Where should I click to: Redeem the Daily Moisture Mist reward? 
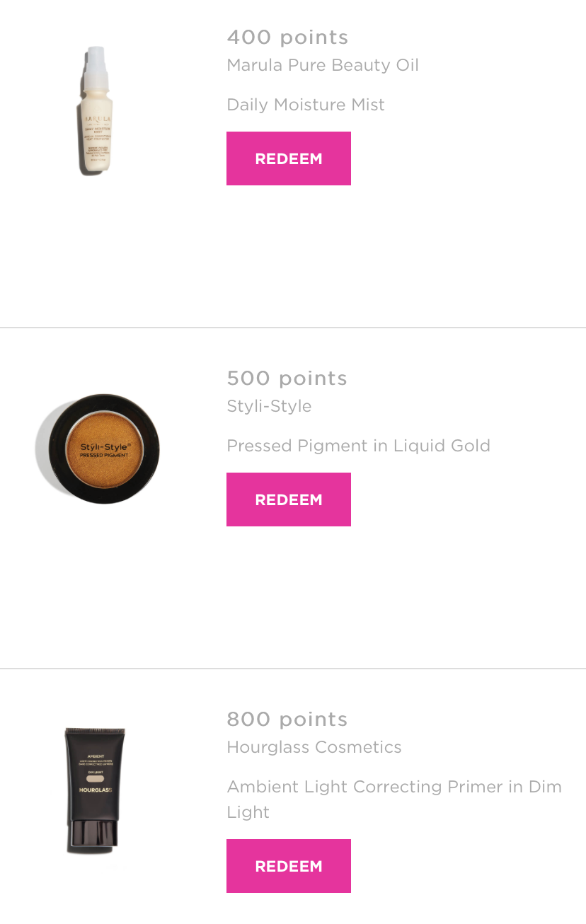pyautogui.click(x=289, y=158)
